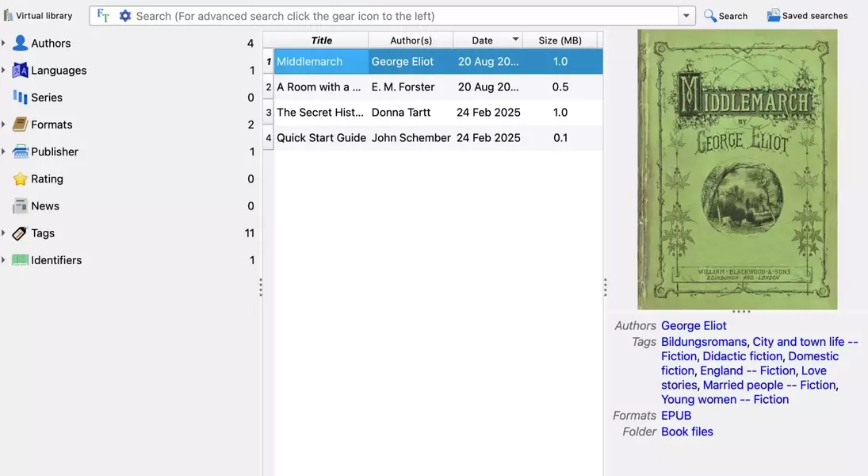The image size is (868, 476).
Task: Expand the Formats category
Action: (4, 125)
